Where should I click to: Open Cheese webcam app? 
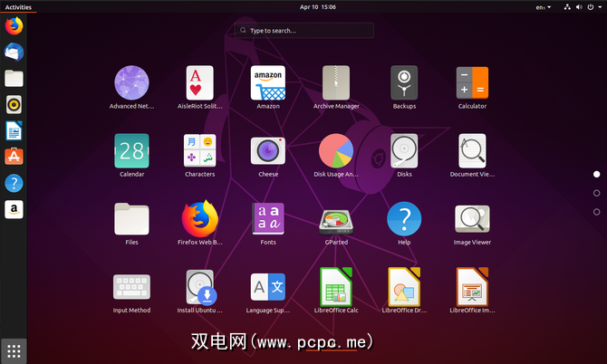tap(268, 151)
